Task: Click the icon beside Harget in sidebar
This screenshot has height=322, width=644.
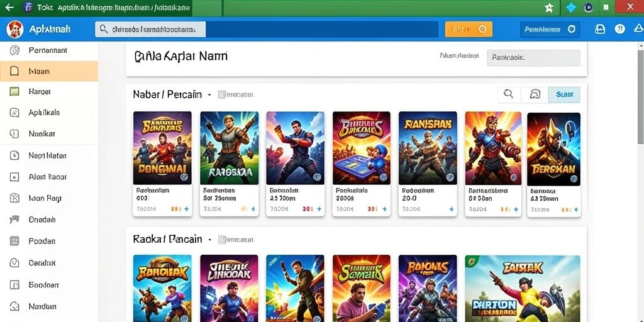Action: point(14,92)
